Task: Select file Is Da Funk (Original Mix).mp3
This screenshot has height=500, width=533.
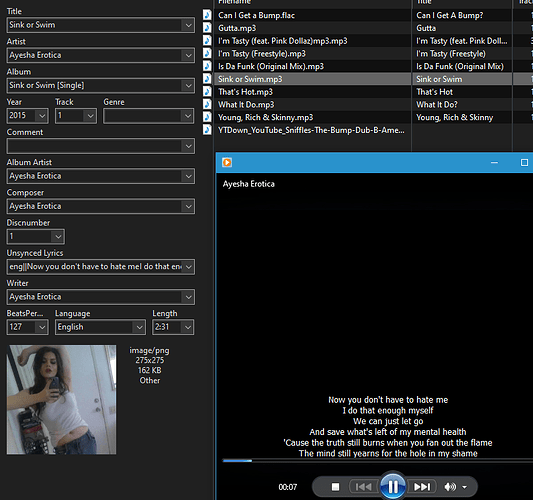Action: [271, 66]
